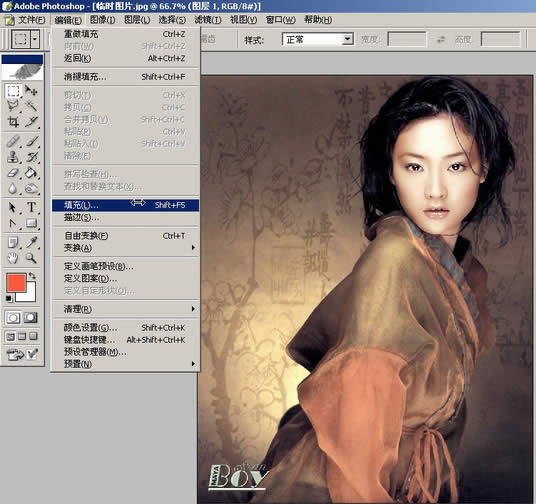Choose 定义图案(D)... entry
Image resolution: width=536 pixels, height=504 pixels.
pyautogui.click(x=125, y=278)
